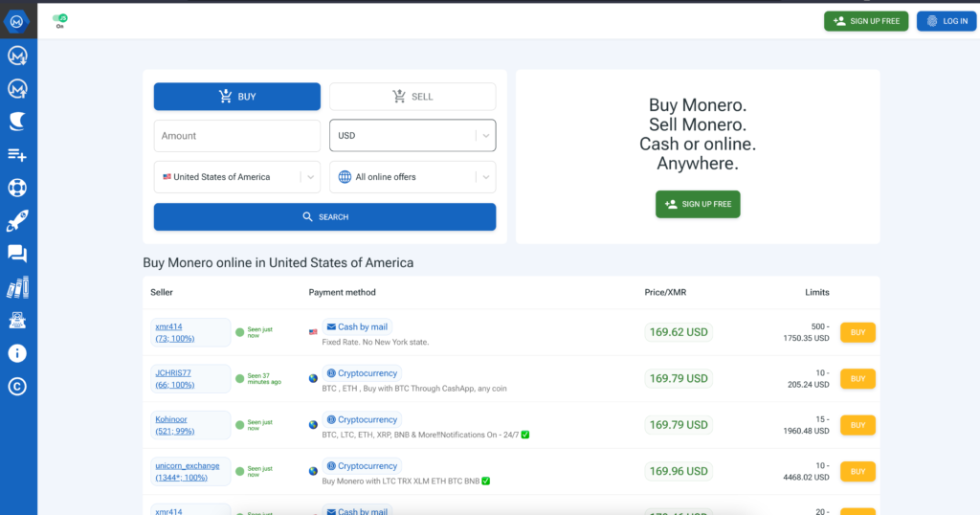Click the globe icon in unicorn_exchange row
Image resolution: width=980 pixels, height=515 pixels.
(x=313, y=471)
